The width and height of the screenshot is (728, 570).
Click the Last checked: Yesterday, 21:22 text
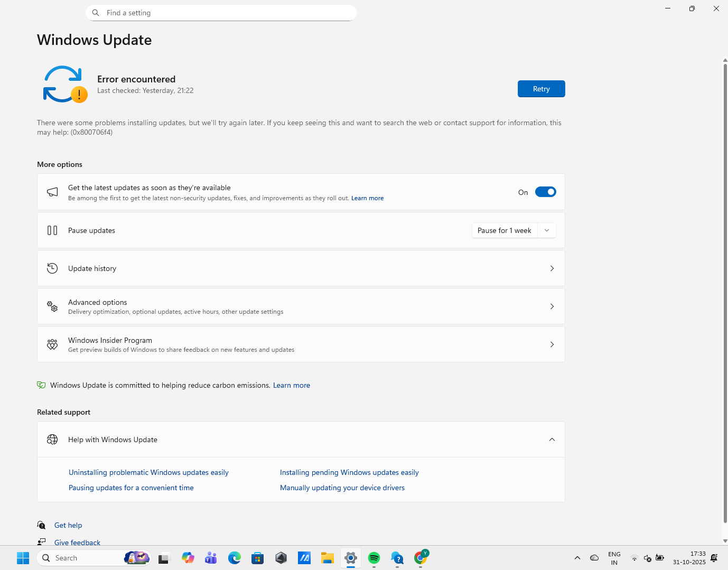click(145, 90)
